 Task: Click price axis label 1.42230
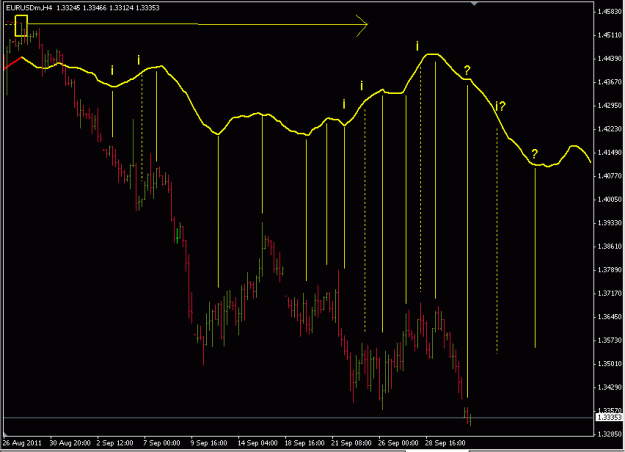(x=609, y=129)
